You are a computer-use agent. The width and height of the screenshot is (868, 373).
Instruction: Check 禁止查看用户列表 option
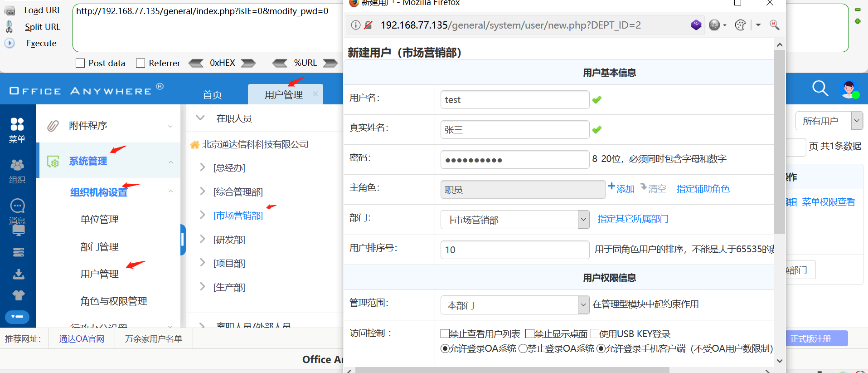[445, 334]
